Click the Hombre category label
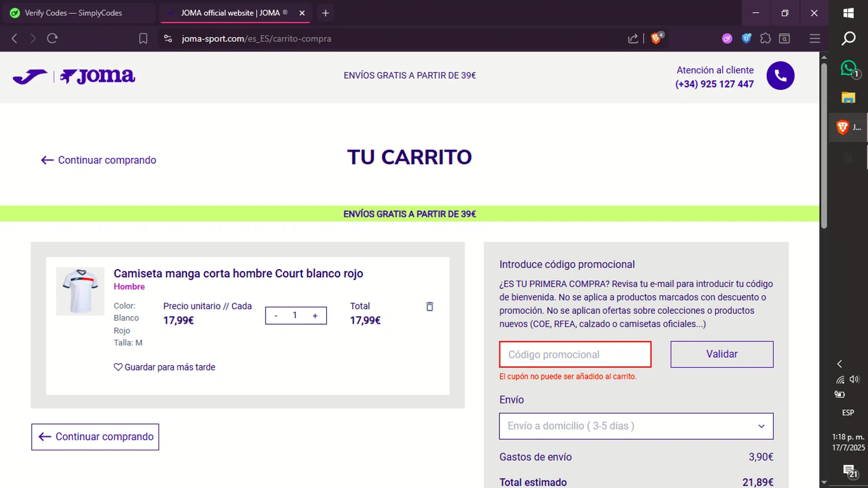Screen dimensions: 868x488 point(129,287)
